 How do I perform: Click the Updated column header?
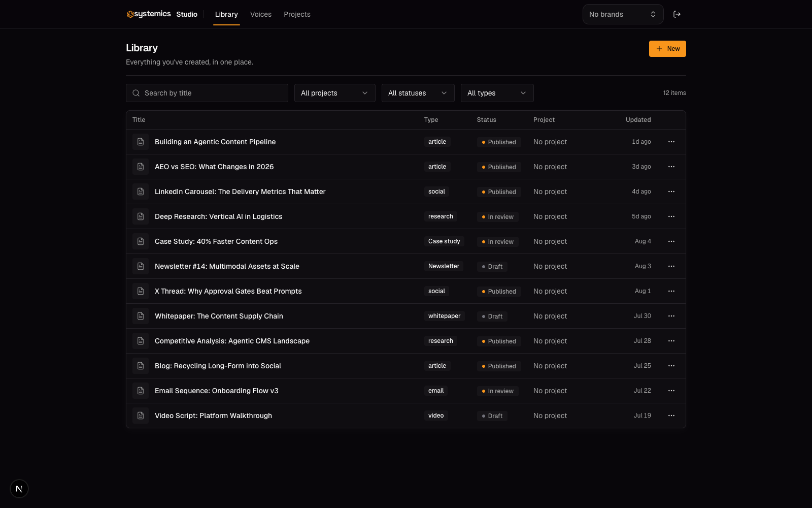(x=638, y=120)
